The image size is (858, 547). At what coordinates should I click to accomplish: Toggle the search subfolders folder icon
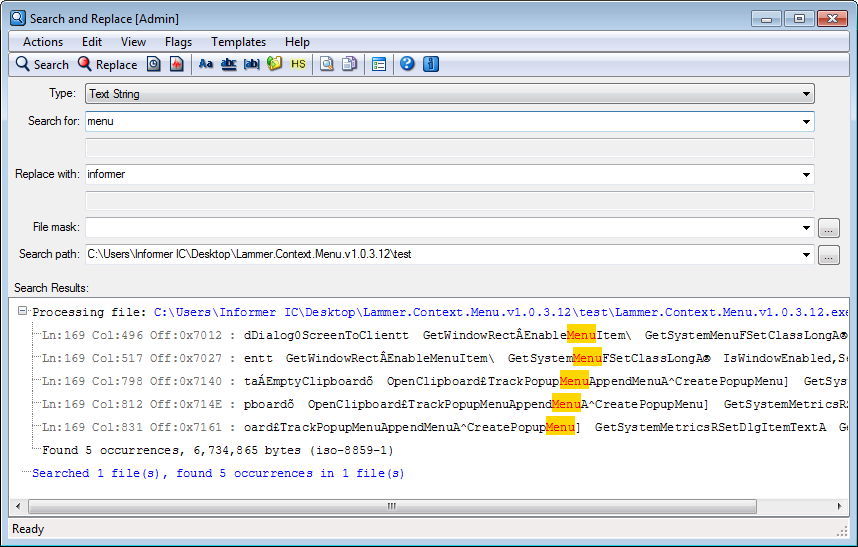pyautogui.click(x=274, y=65)
